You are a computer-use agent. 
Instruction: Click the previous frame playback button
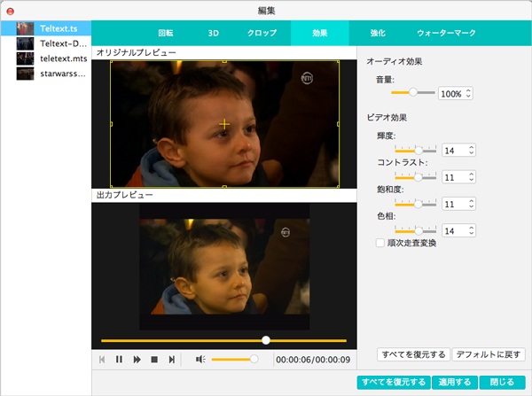(103, 360)
